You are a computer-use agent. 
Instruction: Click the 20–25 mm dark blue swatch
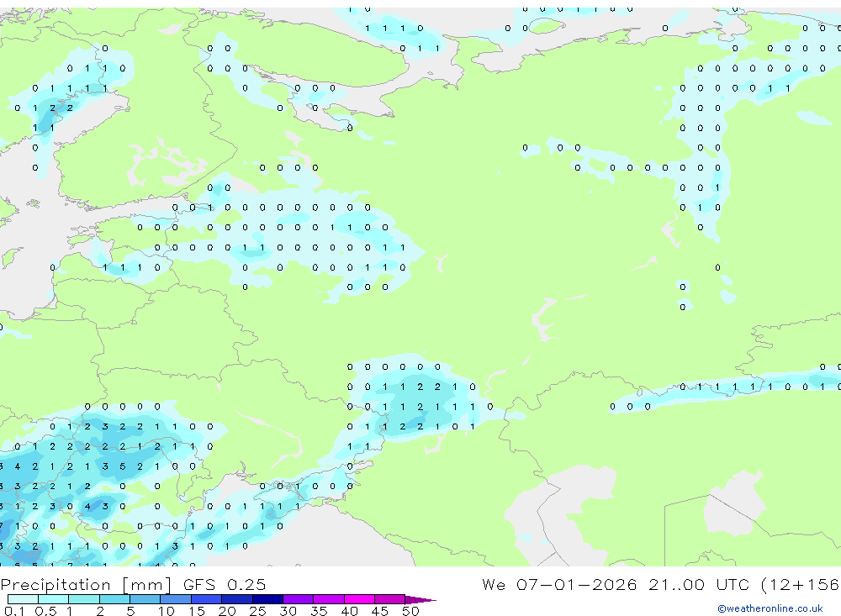[237, 599]
